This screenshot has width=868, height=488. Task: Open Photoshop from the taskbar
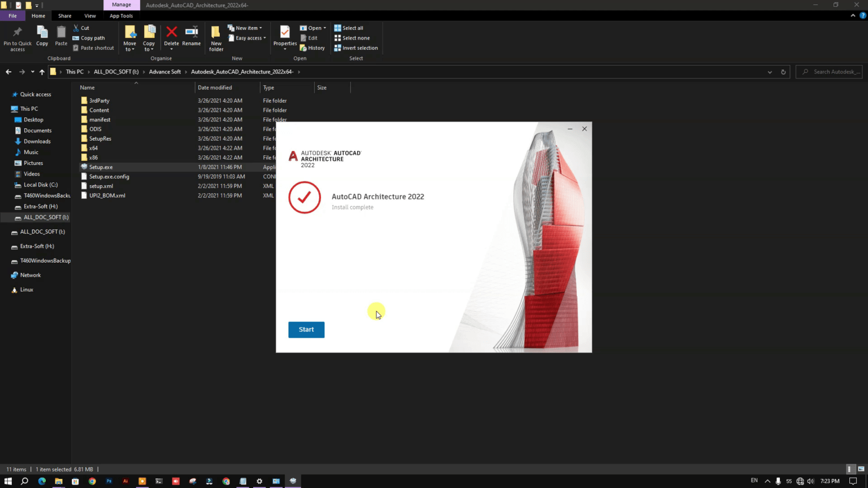[108, 481]
